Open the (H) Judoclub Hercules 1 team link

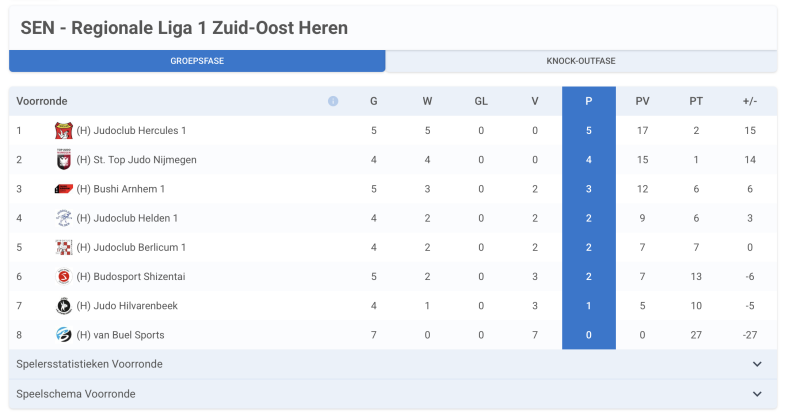tap(131, 131)
